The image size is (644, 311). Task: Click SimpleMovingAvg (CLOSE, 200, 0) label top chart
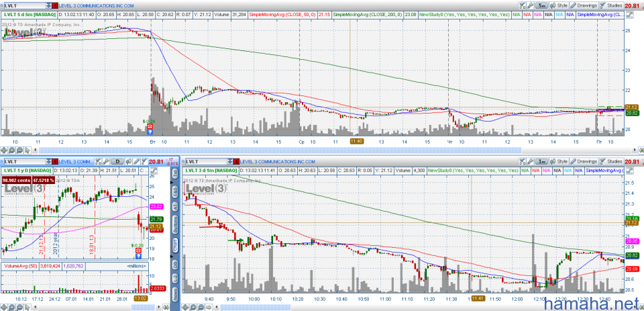click(367, 14)
